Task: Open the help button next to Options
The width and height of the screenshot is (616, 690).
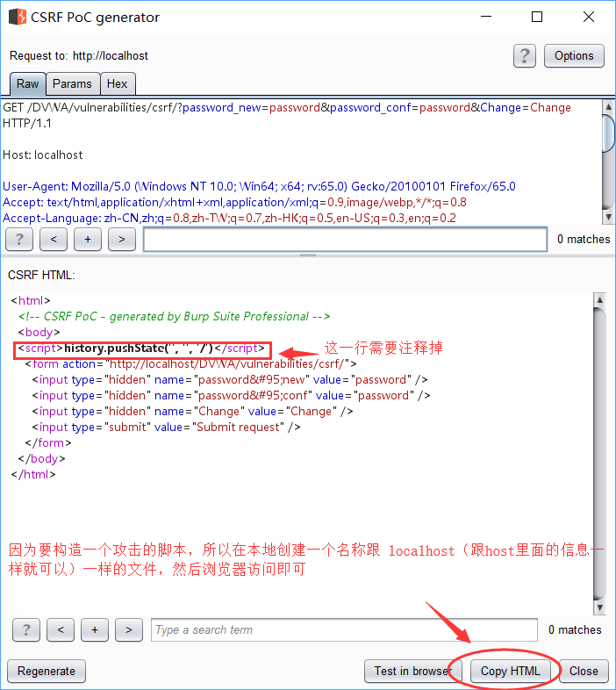Action: point(525,56)
